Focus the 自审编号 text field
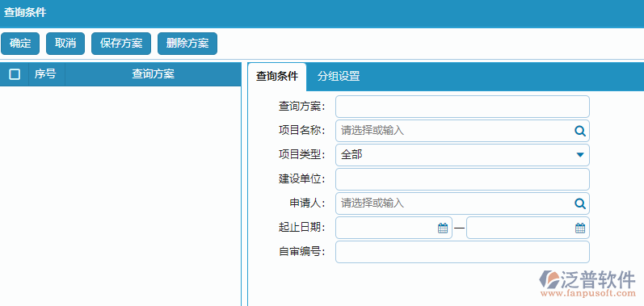 click(x=462, y=252)
